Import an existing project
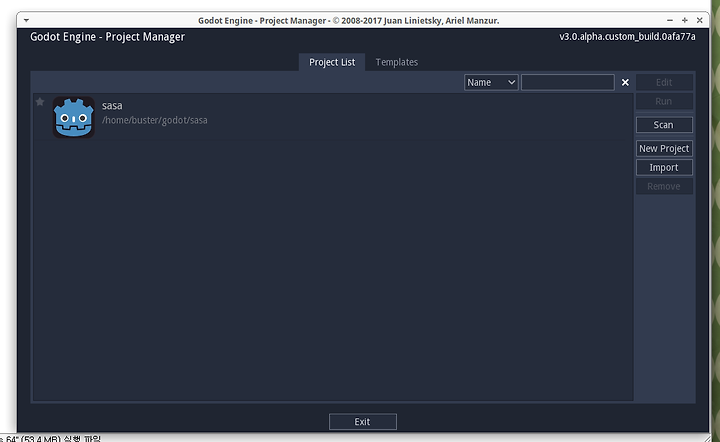 point(664,168)
